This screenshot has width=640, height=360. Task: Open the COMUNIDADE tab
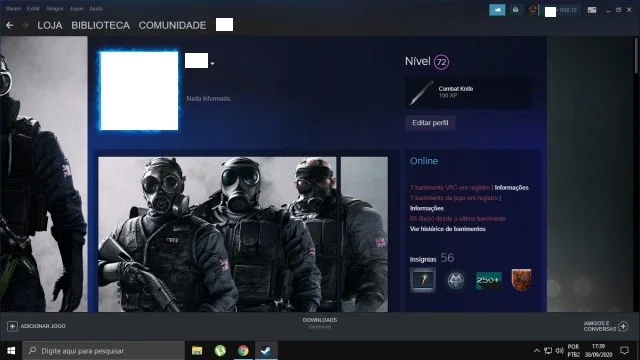click(x=172, y=25)
